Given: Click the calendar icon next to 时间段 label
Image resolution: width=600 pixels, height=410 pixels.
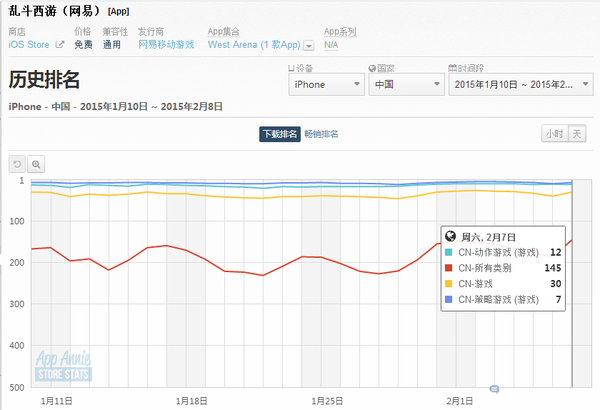Looking at the screenshot, I should click(452, 68).
